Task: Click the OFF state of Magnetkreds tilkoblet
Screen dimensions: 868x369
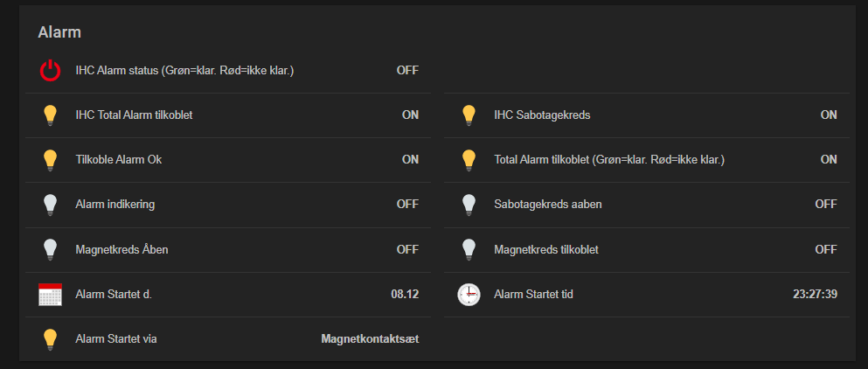Action: [826, 249]
